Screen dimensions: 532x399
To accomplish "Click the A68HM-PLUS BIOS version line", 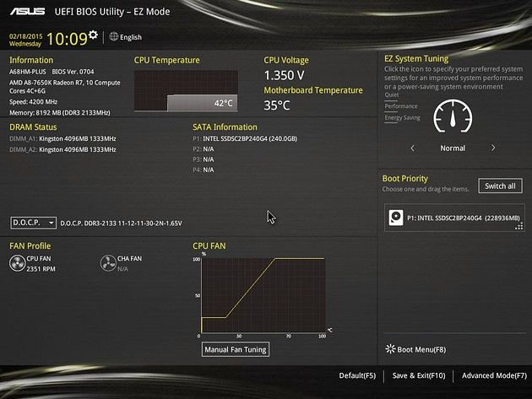I will pyautogui.click(x=52, y=72).
